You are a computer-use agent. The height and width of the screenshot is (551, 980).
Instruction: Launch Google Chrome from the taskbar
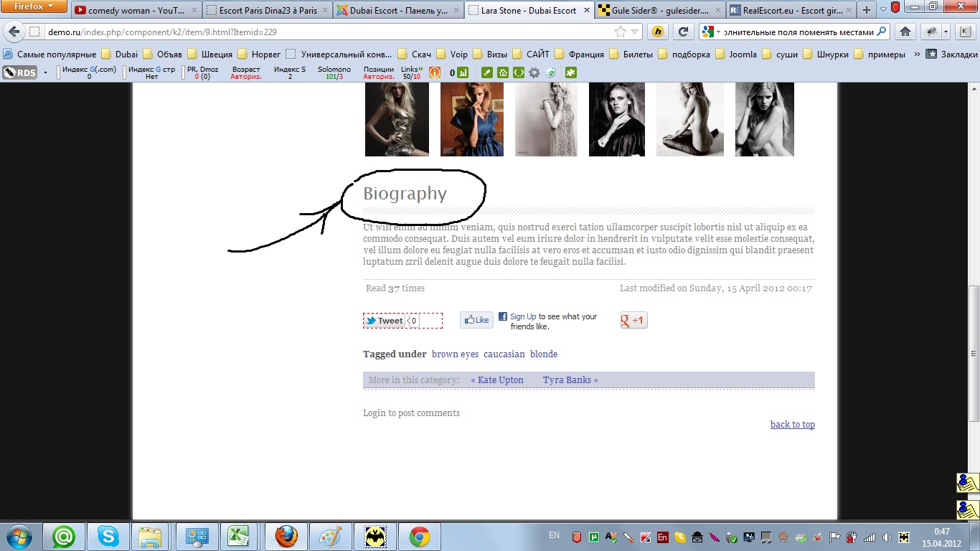click(x=420, y=537)
